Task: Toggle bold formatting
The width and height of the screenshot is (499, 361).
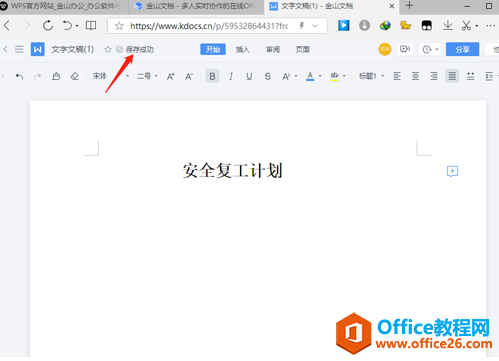Action: [212, 76]
